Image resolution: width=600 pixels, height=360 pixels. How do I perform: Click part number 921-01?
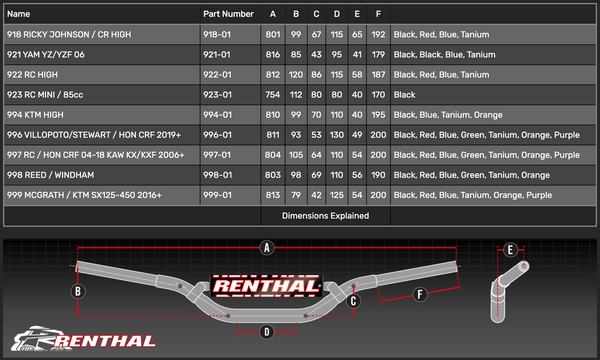(x=217, y=55)
